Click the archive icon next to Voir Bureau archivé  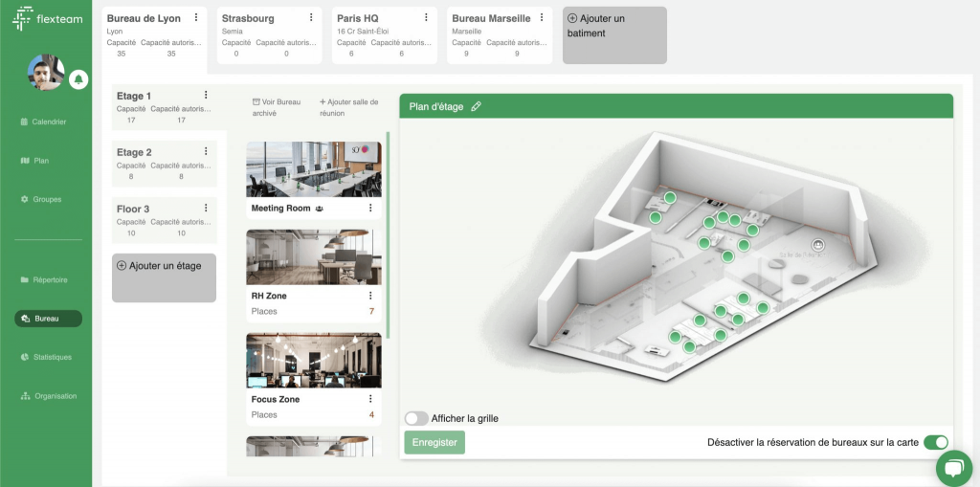tap(256, 101)
